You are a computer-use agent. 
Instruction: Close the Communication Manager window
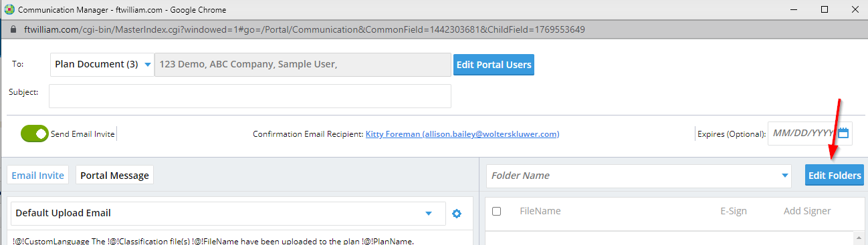pyautogui.click(x=855, y=9)
